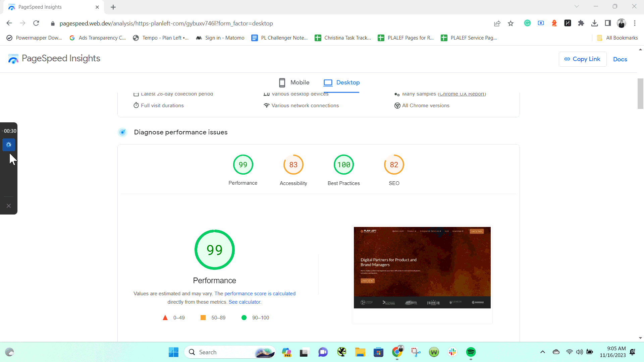Image resolution: width=644 pixels, height=362 pixels.
Task: Open the Snipping Tool taskbar icon
Action: coord(416,352)
